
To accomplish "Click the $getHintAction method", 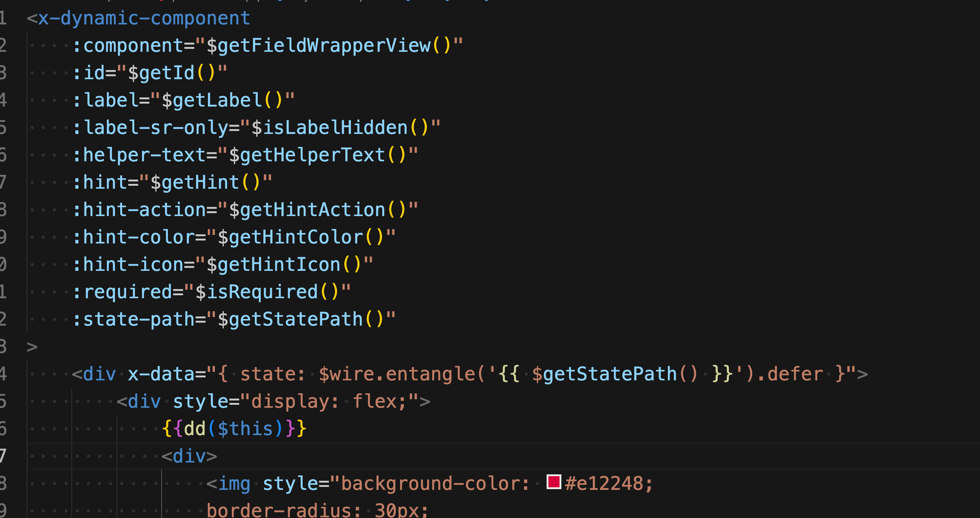I will tap(307, 210).
